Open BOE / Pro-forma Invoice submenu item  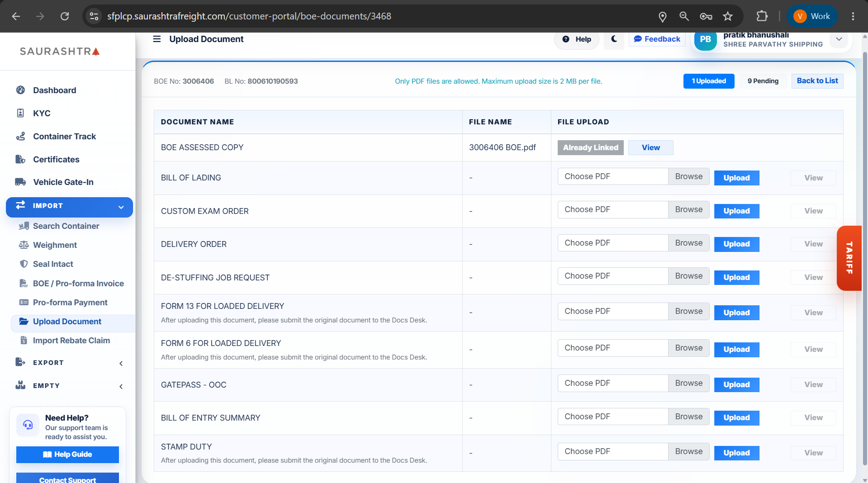point(78,283)
